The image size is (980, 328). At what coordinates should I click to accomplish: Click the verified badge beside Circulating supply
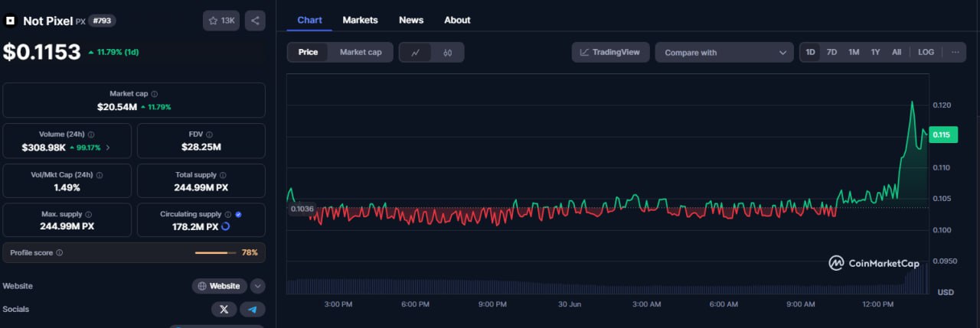[x=239, y=214]
